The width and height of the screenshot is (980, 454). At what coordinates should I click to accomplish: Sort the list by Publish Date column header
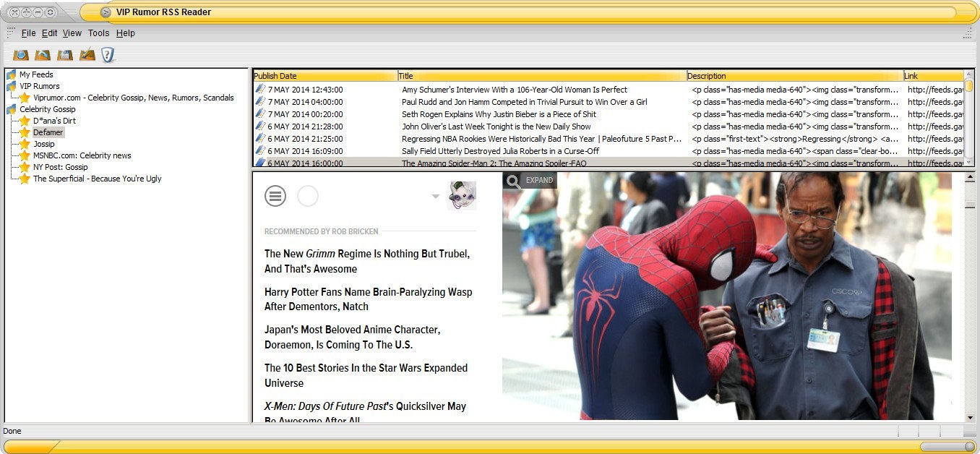(324, 76)
